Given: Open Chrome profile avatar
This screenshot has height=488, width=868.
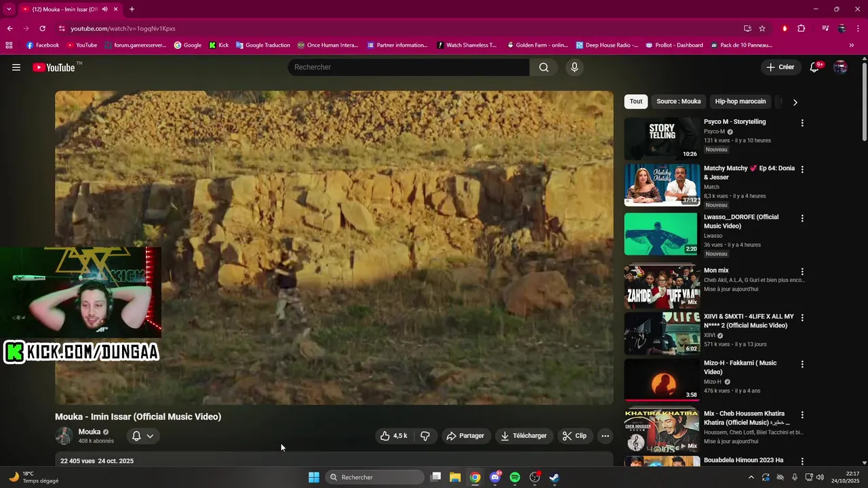Looking at the screenshot, I should [842, 28].
